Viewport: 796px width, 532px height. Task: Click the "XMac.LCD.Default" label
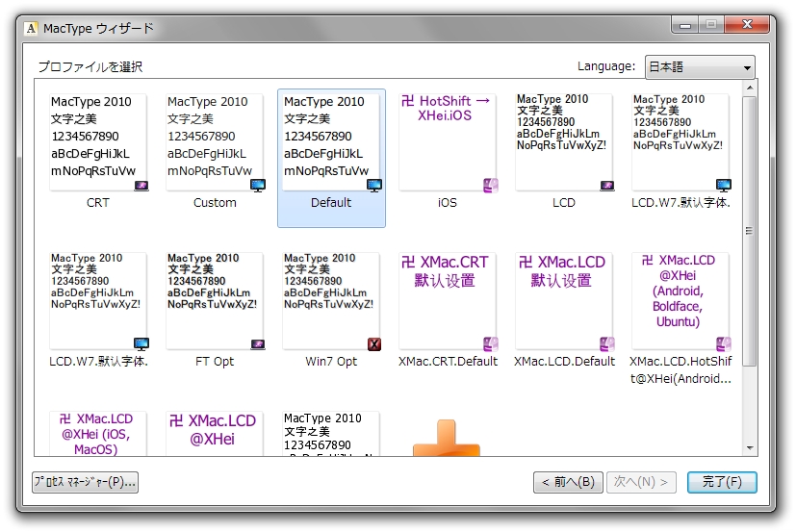[x=564, y=362]
